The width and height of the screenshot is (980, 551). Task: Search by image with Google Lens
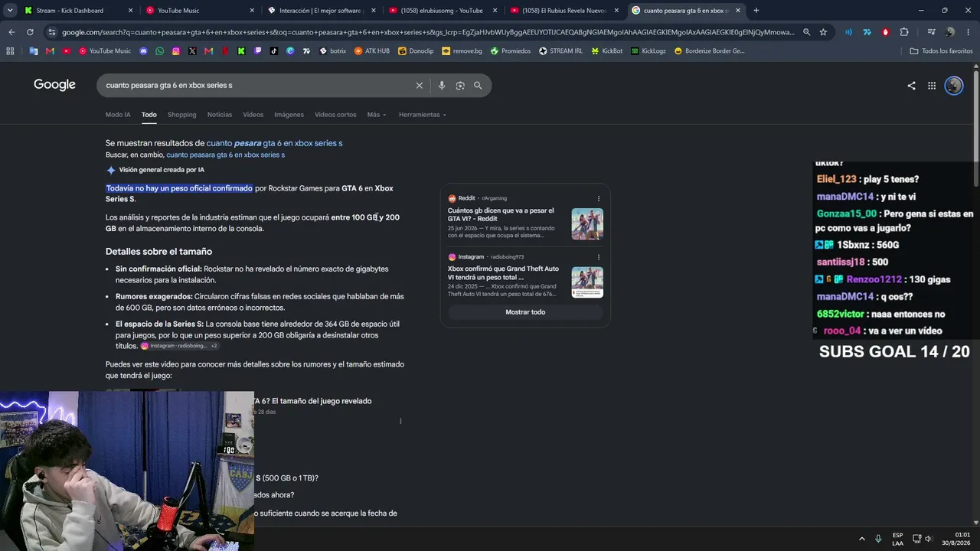click(460, 86)
